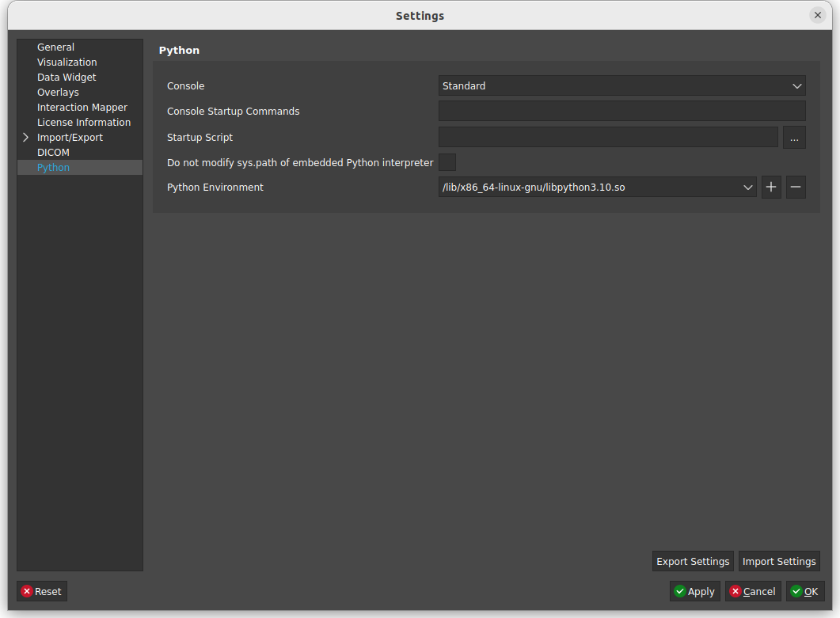Click the green check icon on the Apply button

(681, 591)
